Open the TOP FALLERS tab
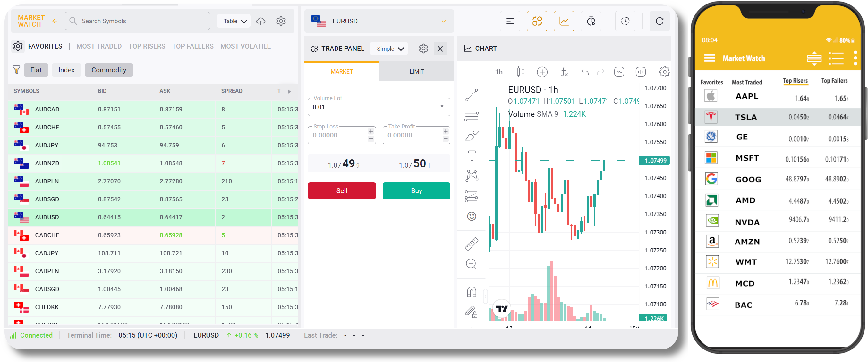Viewport: 868px width, 362px height. 193,46
